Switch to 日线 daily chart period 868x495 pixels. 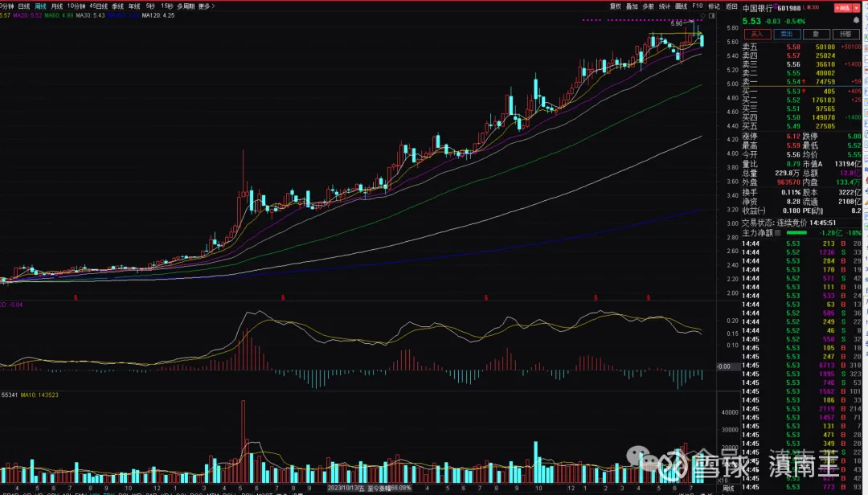point(24,6)
